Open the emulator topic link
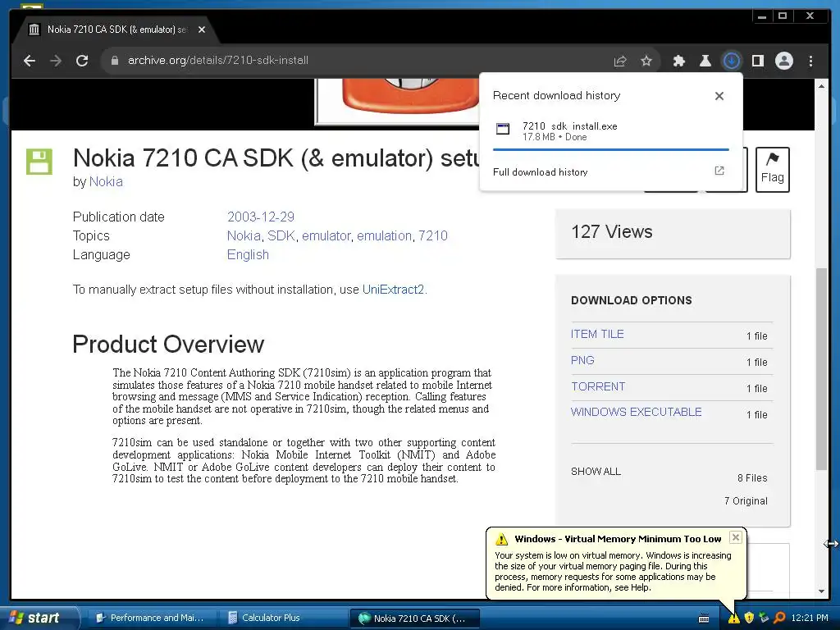Viewport: 840px width, 630px height. pos(326,235)
